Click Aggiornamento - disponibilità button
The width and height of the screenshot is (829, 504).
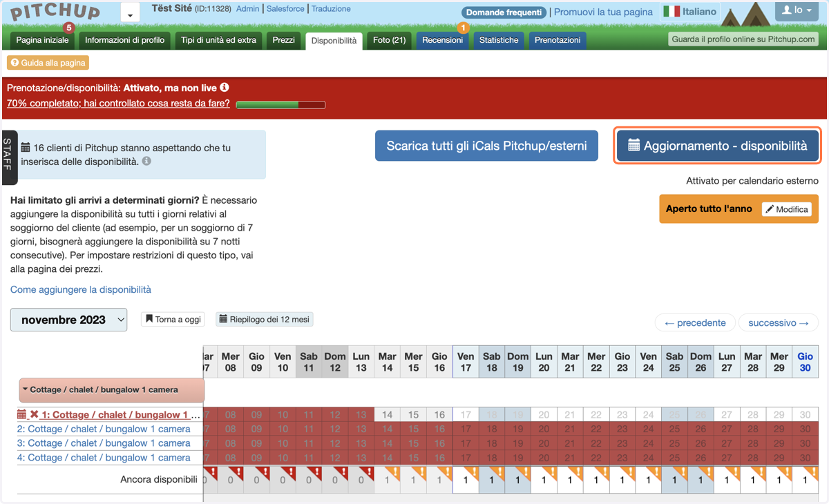click(717, 146)
